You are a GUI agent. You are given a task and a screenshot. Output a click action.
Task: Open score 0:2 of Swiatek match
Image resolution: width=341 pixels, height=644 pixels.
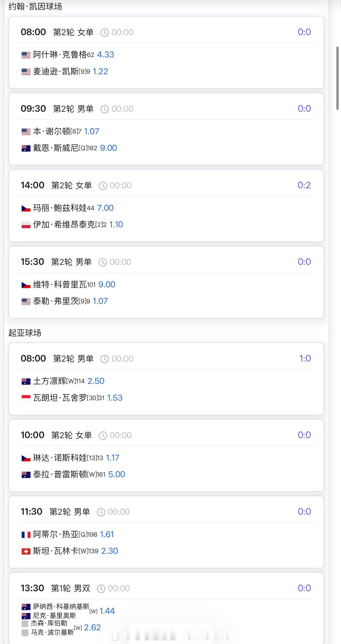point(304,185)
